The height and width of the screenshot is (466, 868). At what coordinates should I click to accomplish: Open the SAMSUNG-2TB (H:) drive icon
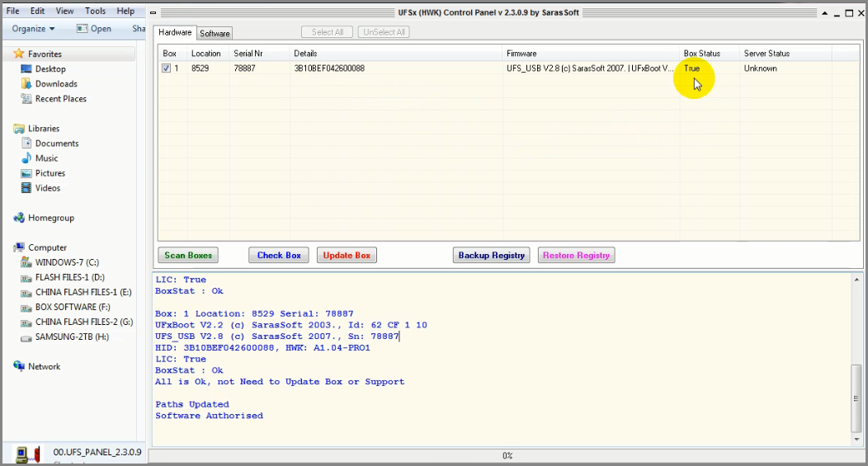[26, 337]
